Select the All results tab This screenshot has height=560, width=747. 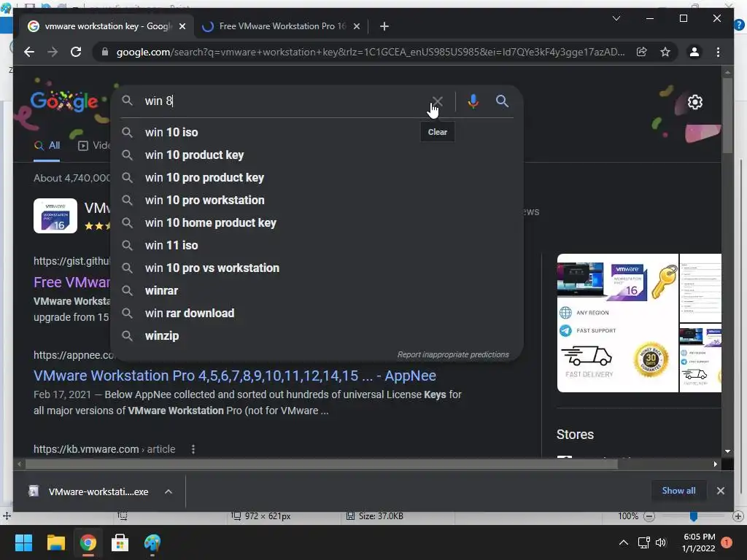tap(47, 146)
